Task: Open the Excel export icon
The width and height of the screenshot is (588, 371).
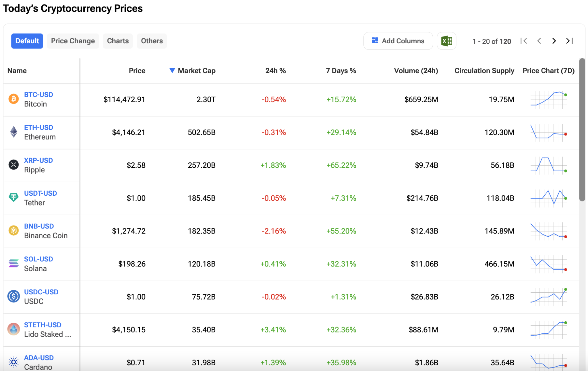Action: tap(446, 41)
